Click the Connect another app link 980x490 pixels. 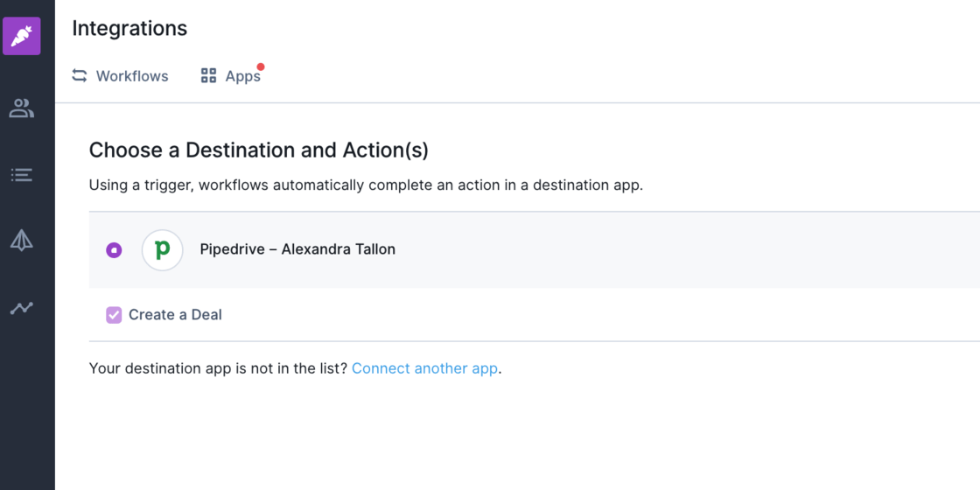coord(424,368)
